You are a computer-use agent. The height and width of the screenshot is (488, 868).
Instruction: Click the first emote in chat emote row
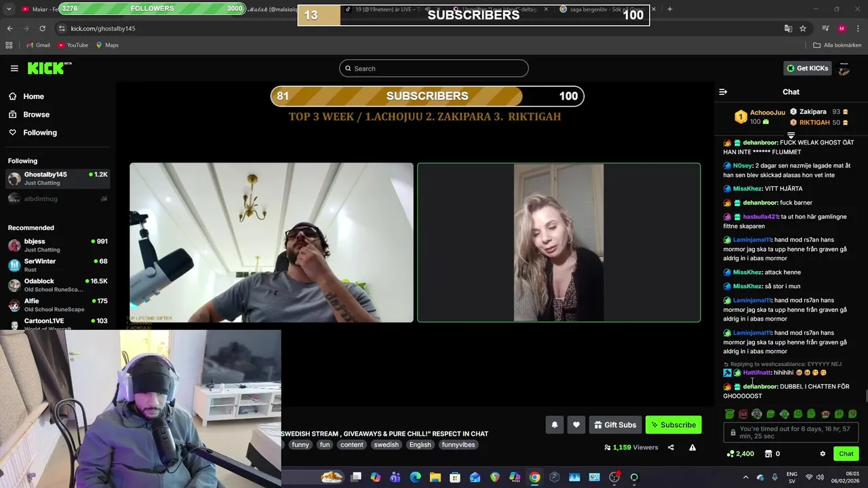click(730, 413)
